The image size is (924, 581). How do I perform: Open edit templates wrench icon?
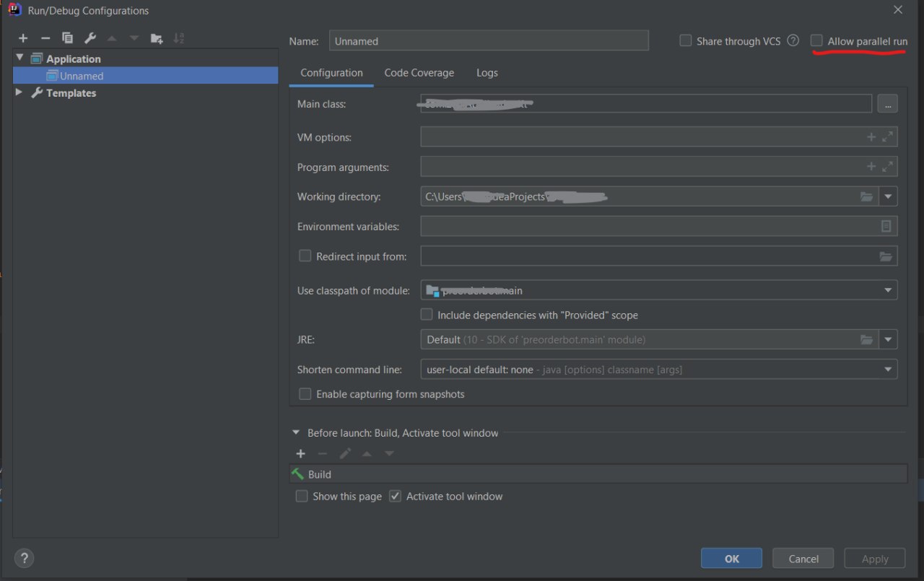90,38
